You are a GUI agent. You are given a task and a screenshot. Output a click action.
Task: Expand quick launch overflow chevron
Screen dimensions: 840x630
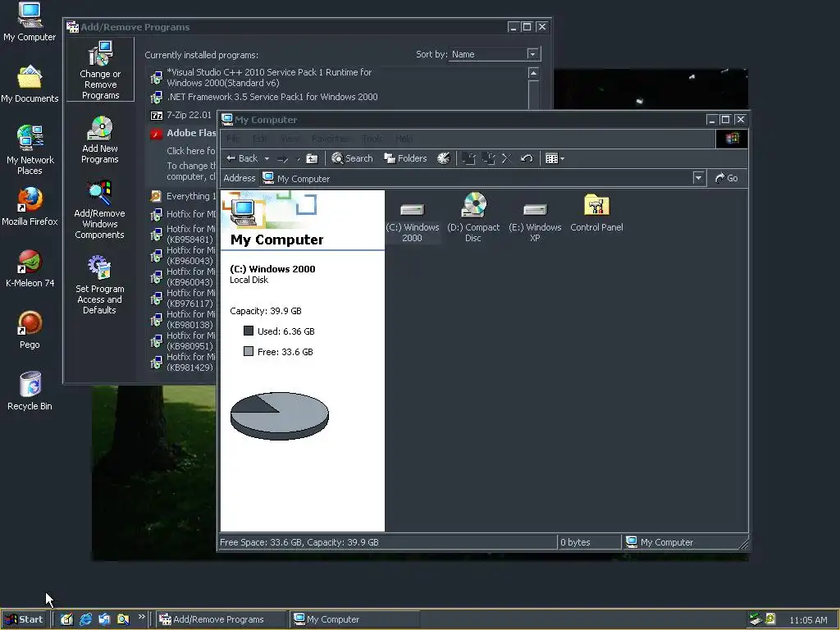(x=141, y=617)
